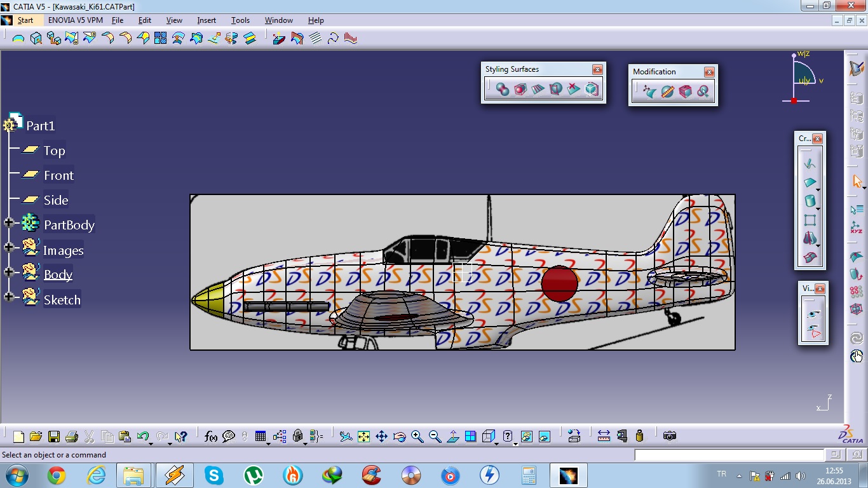Click the two-spheres icon in Styling Surfaces
The width and height of the screenshot is (868, 488).
[x=502, y=90]
